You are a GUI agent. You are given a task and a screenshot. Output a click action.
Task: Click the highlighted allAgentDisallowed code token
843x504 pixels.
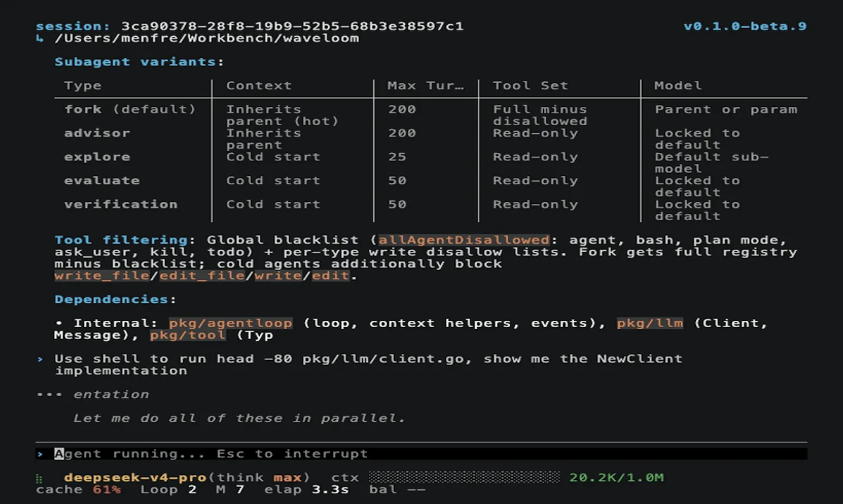point(464,240)
